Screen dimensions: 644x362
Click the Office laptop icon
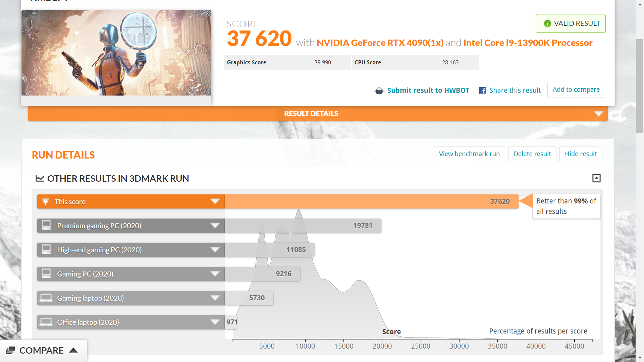[x=46, y=322]
